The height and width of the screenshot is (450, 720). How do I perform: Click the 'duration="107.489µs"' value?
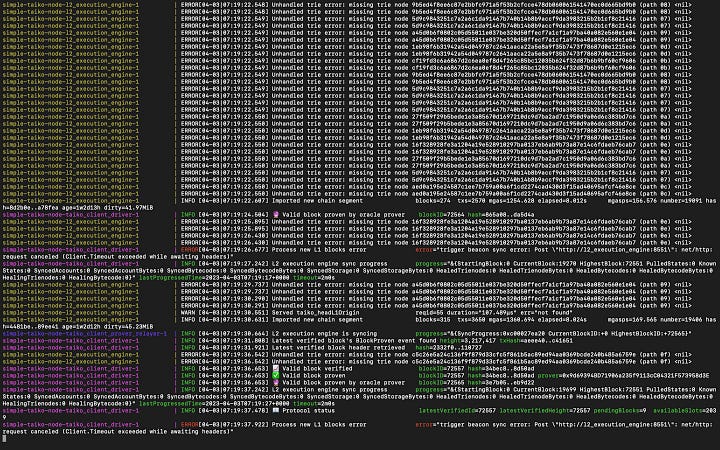coord(482,313)
